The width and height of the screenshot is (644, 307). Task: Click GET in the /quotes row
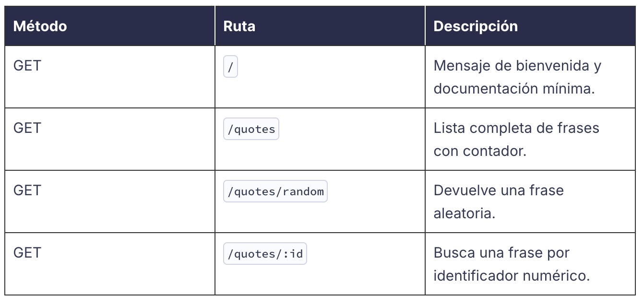27,128
